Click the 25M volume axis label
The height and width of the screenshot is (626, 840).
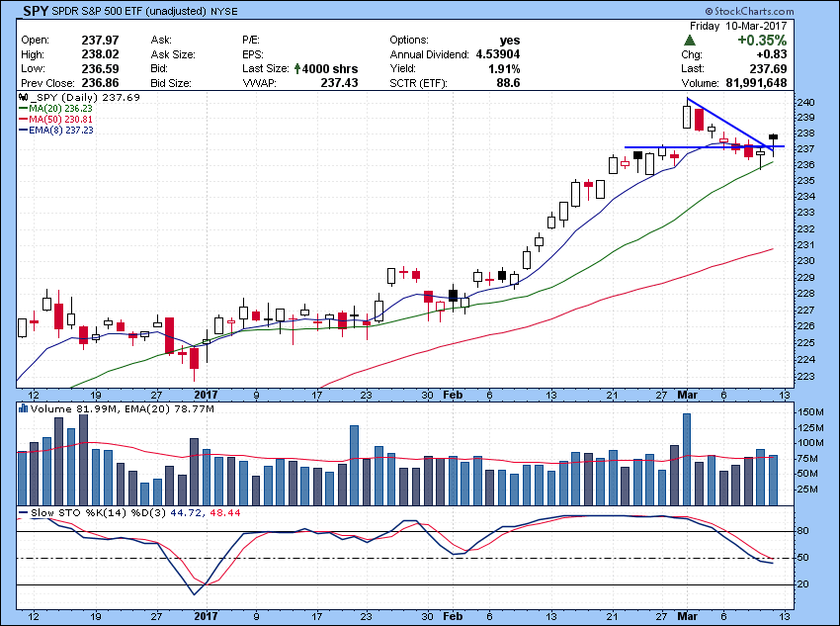click(x=806, y=490)
